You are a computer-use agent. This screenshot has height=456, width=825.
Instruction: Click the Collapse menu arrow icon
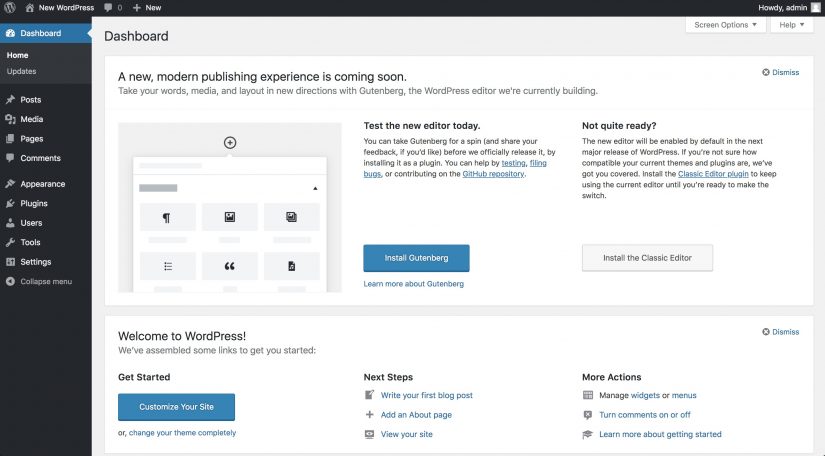tap(10, 281)
